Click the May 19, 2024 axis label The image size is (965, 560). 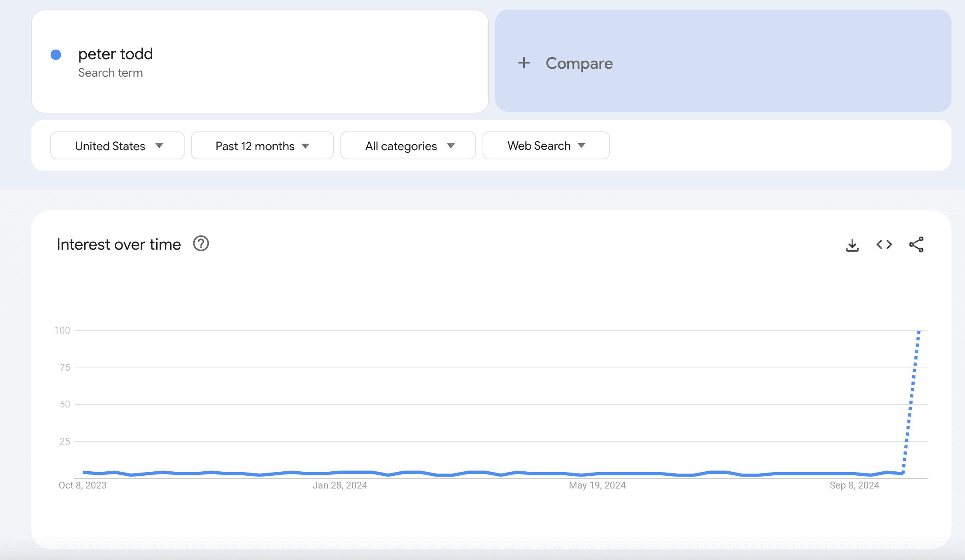[x=597, y=485]
